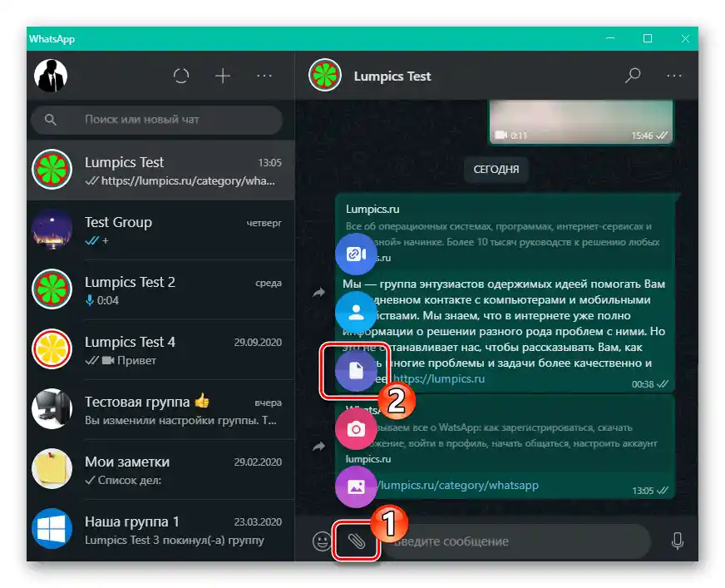
Task: Open the Тестовая группа chat
Action: pos(160,410)
